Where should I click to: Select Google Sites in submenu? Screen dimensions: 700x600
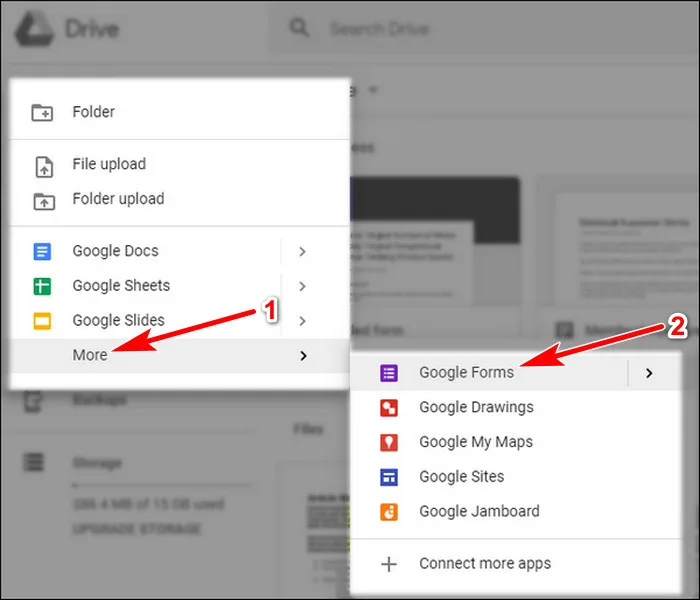point(516,477)
